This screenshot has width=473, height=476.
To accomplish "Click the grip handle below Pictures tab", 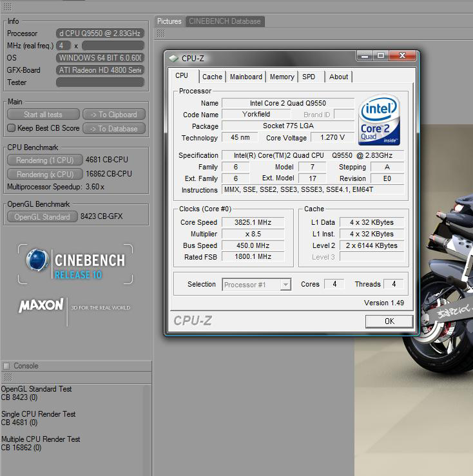I will pos(160,33).
